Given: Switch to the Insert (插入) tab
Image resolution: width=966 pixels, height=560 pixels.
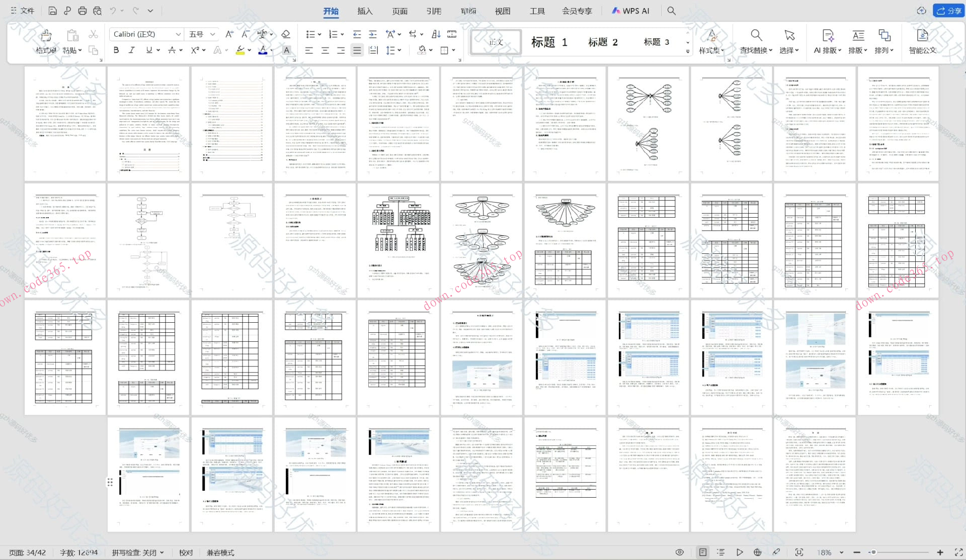Looking at the screenshot, I should tap(365, 11).
